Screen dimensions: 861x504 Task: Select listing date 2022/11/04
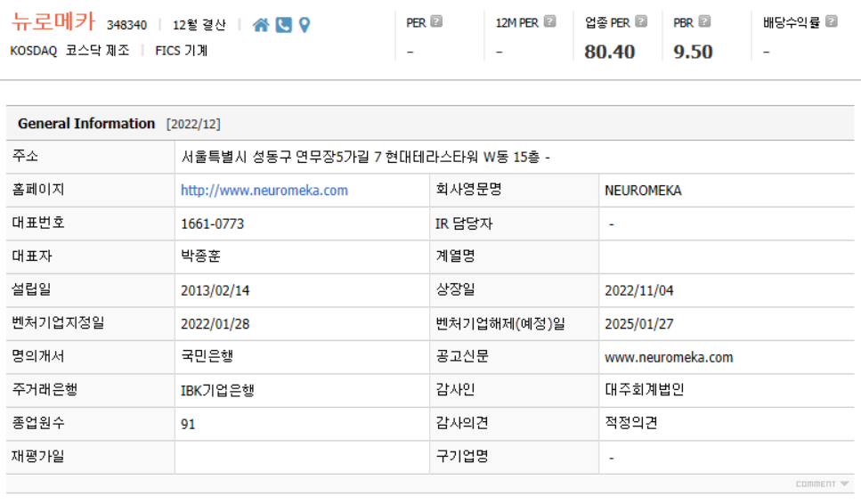click(639, 290)
